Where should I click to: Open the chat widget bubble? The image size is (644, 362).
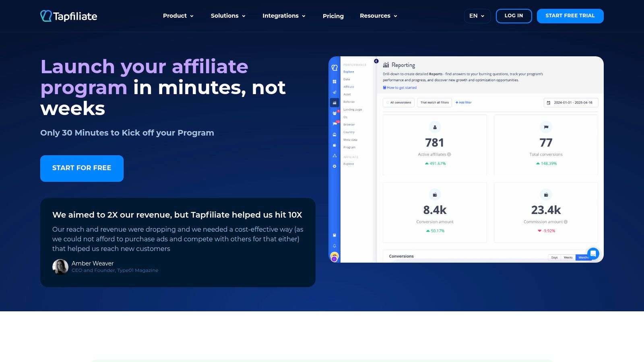point(593,253)
